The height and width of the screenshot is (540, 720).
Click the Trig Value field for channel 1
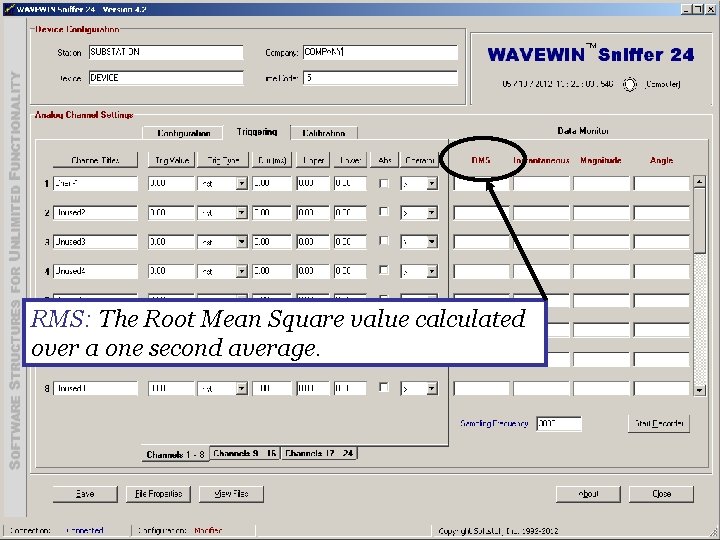pos(172,184)
